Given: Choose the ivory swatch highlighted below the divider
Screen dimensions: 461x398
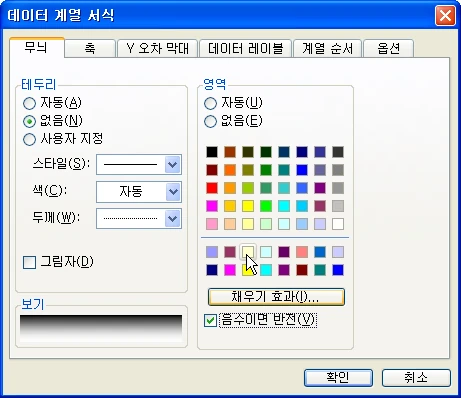Looking at the screenshot, I should [248, 252].
